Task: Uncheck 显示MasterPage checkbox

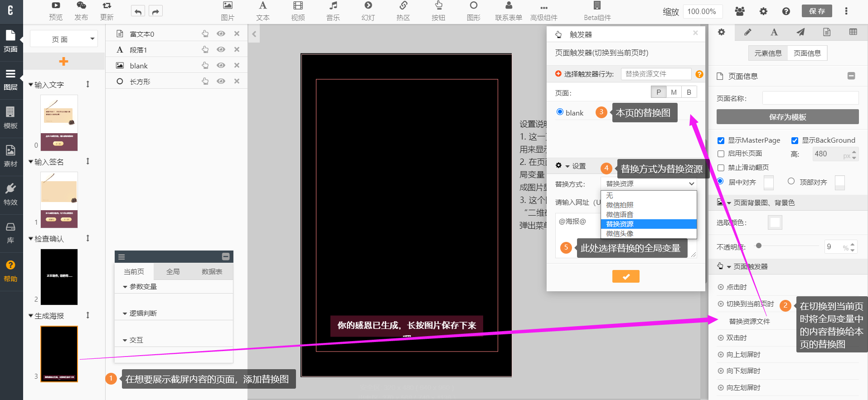Action: coord(721,140)
